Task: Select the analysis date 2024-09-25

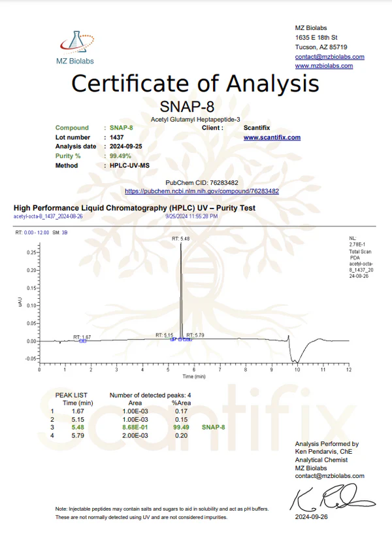Action: click(125, 146)
